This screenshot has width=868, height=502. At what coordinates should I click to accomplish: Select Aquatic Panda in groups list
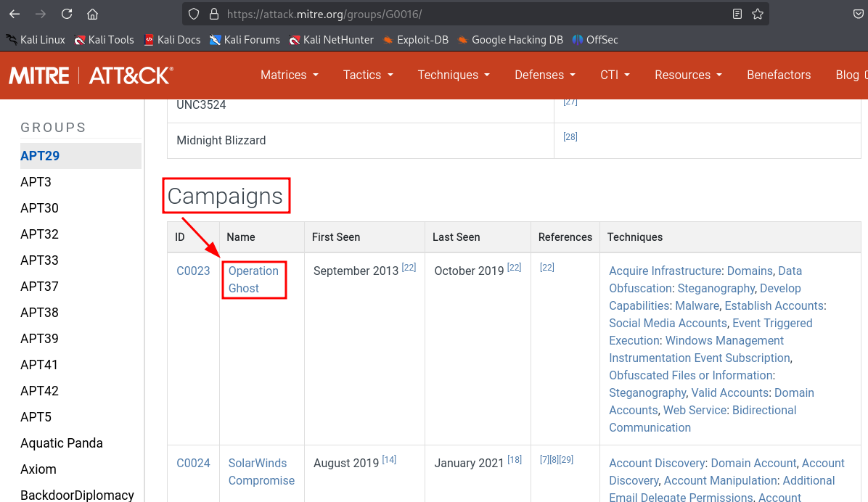[62, 443]
